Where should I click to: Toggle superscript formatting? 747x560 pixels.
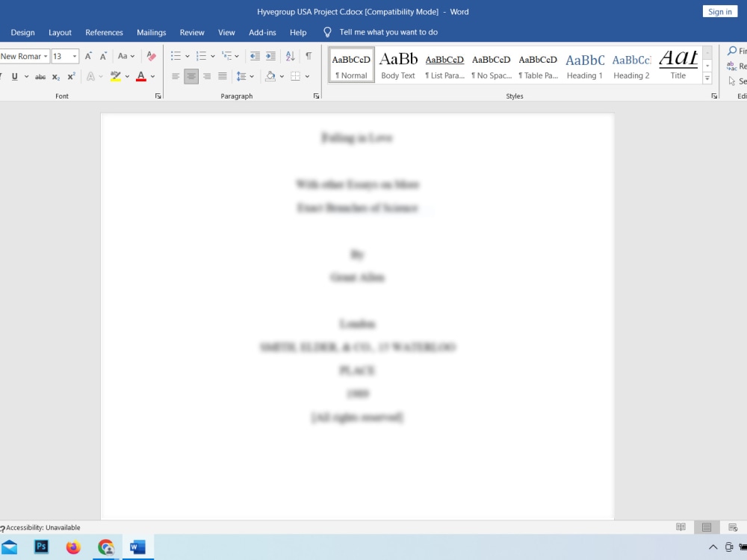(x=71, y=76)
